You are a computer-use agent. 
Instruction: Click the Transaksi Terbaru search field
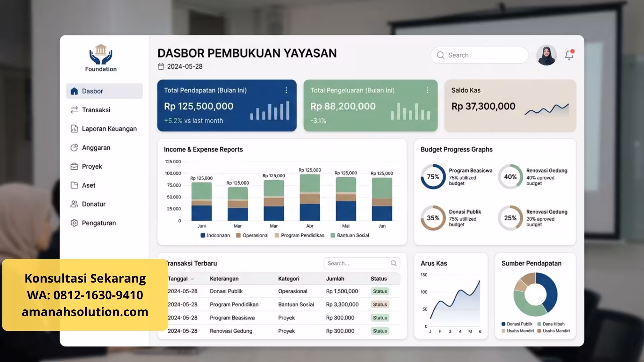[x=362, y=263]
